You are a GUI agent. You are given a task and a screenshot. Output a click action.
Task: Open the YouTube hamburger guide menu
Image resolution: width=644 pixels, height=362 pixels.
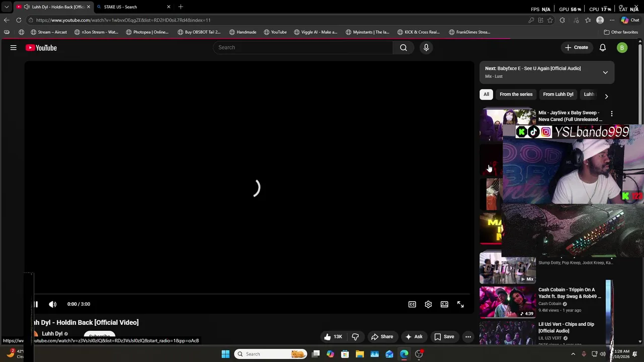click(14, 48)
